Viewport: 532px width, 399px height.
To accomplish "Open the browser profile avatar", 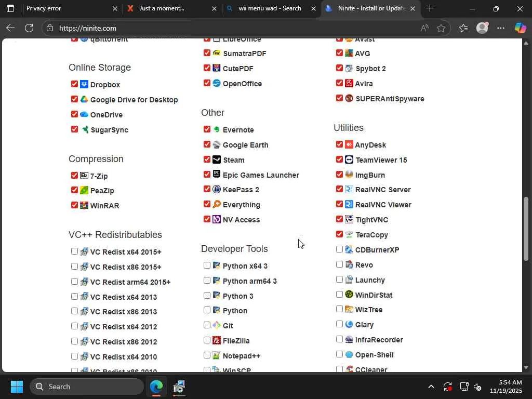I will 482,28.
